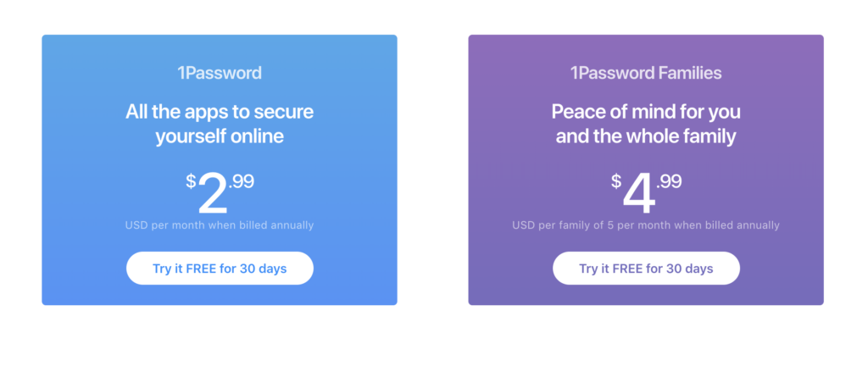Click the white gap between the two cards

(433, 169)
